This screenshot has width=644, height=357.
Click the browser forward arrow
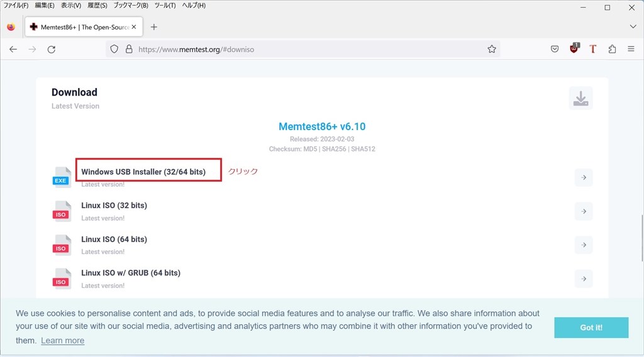click(x=32, y=49)
